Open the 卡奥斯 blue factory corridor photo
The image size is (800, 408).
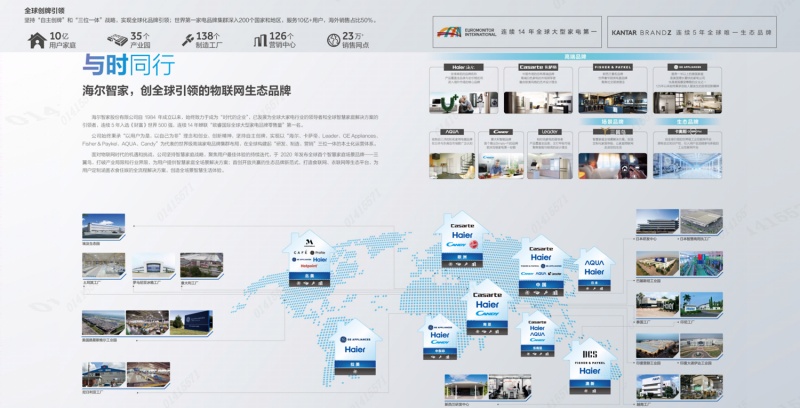[687, 166]
